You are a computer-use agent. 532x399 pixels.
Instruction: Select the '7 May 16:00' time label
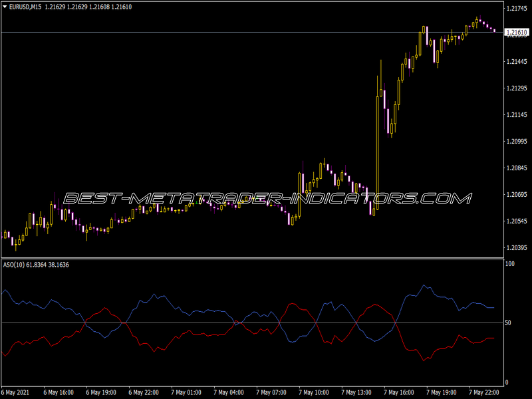click(x=398, y=392)
